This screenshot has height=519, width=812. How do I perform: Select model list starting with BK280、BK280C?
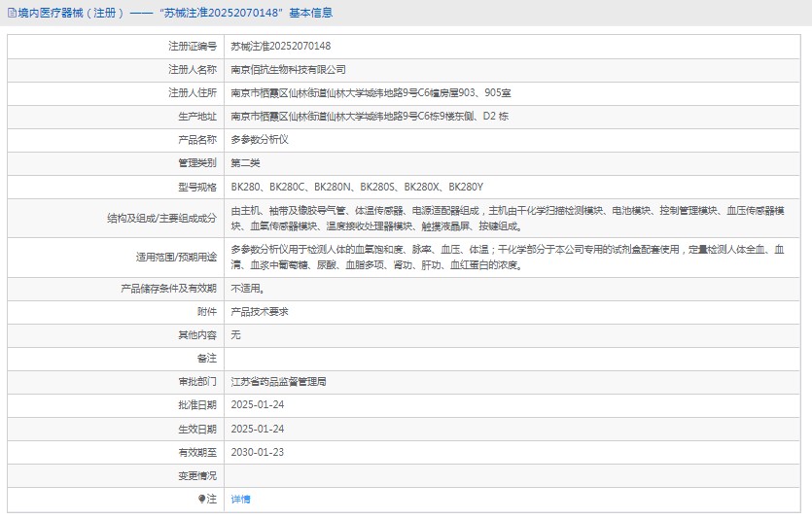(357, 187)
